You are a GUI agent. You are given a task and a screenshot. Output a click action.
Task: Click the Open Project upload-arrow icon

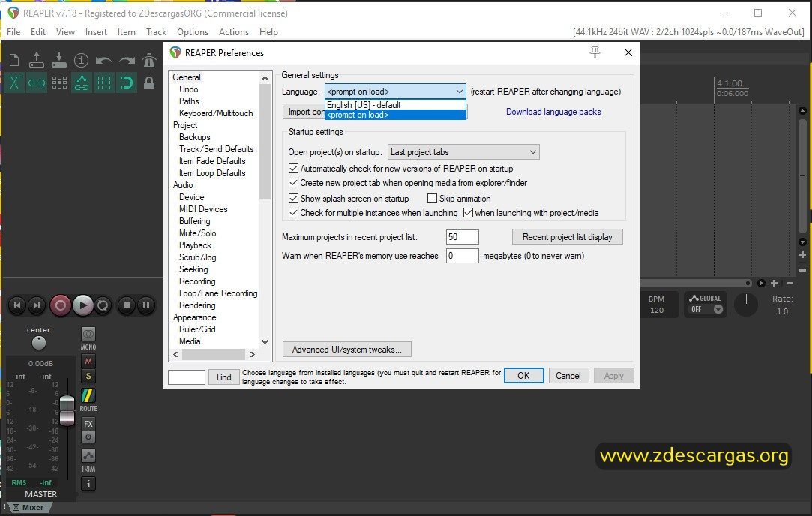(x=36, y=60)
